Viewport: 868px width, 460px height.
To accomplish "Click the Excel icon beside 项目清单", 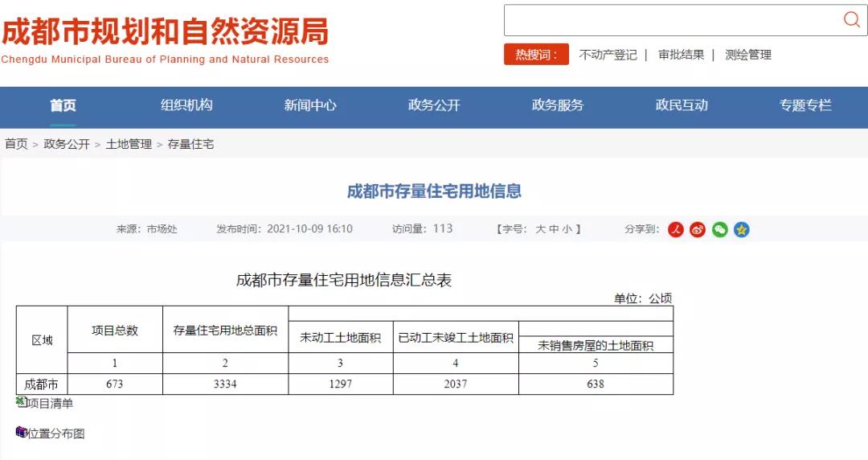I will (x=21, y=402).
